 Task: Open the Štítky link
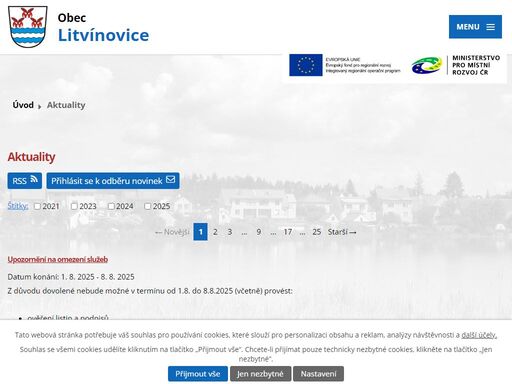(x=18, y=206)
